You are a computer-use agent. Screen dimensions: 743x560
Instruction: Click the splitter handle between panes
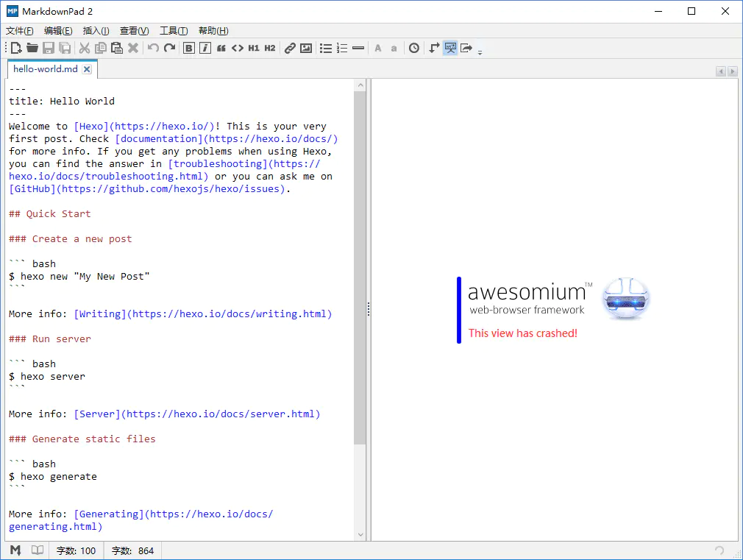[369, 310]
